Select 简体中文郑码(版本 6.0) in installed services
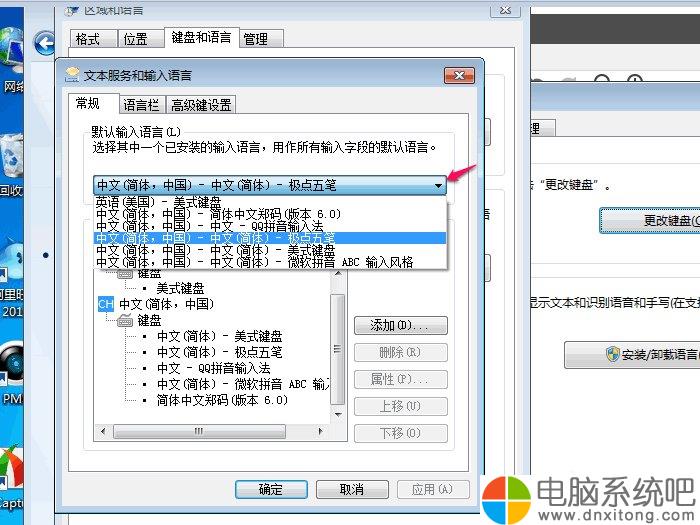This screenshot has width=700, height=525. (222, 400)
